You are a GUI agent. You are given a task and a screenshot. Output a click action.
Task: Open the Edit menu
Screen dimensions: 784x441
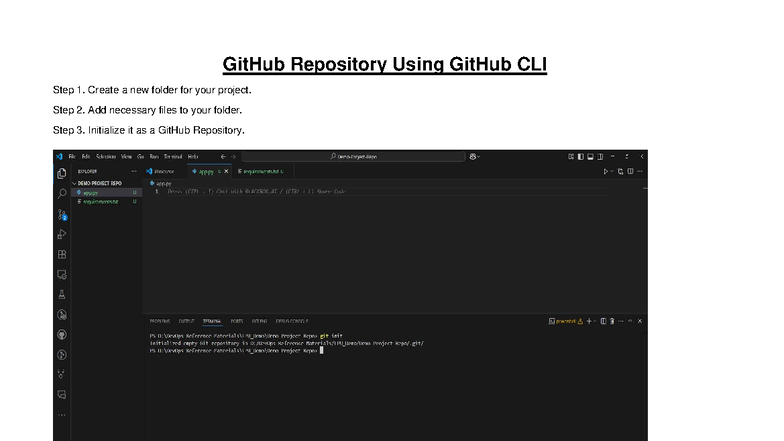point(86,156)
